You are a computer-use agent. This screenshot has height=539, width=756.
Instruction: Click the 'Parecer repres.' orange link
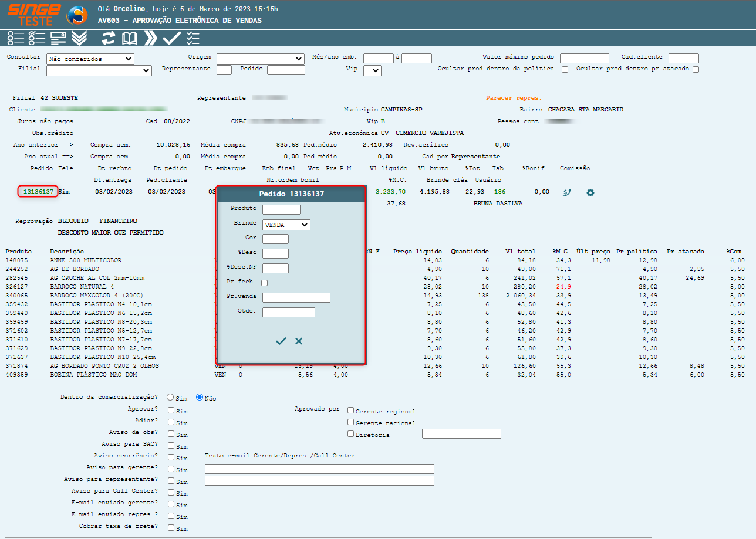pyautogui.click(x=514, y=98)
